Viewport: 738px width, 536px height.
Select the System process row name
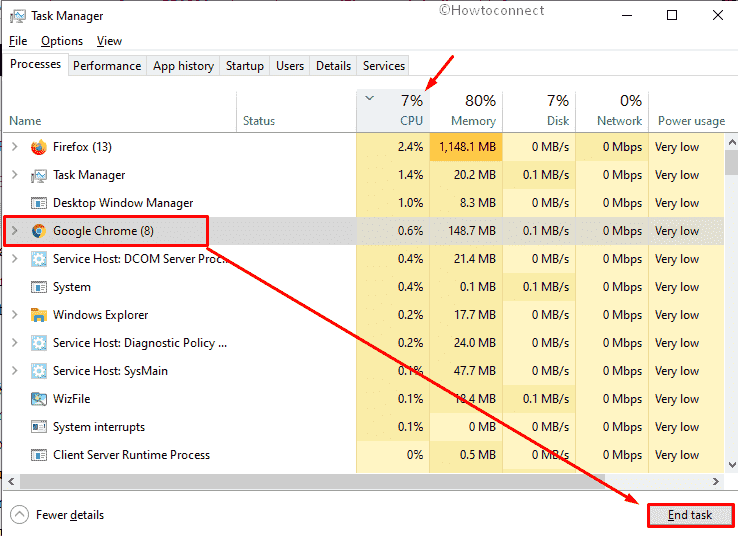pos(72,287)
